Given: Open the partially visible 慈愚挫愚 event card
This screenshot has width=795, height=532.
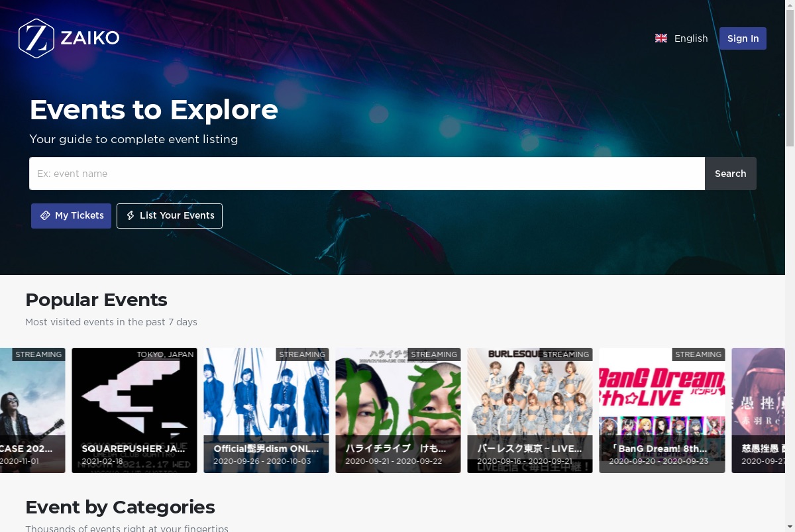Looking at the screenshot, I should pyautogui.click(x=758, y=410).
